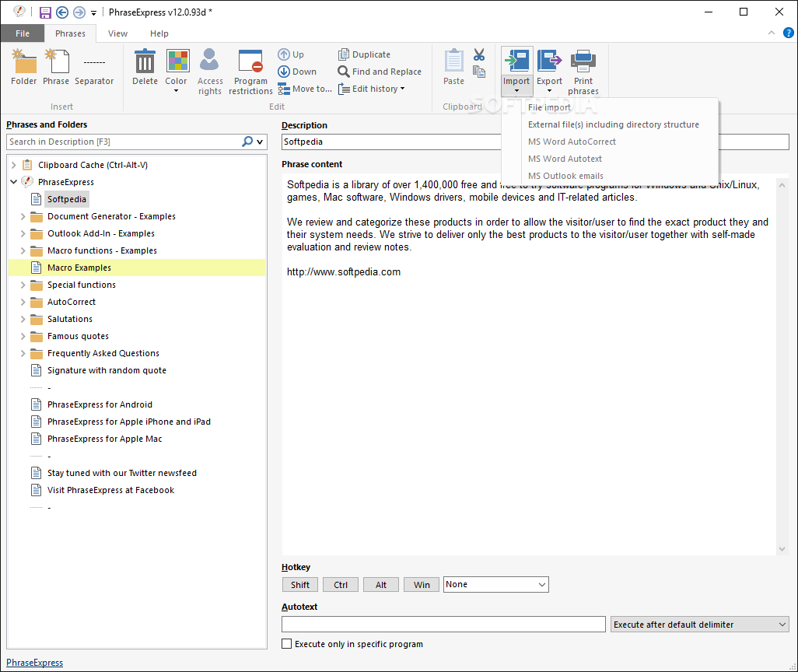This screenshot has width=798, height=672.
Task: Click the Delete trash can icon
Action: 145,61
